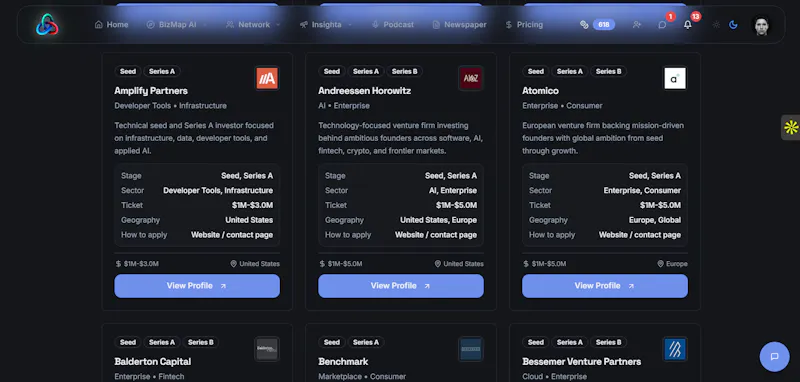Open the notifications bell icon
800x382 pixels.
click(x=688, y=24)
